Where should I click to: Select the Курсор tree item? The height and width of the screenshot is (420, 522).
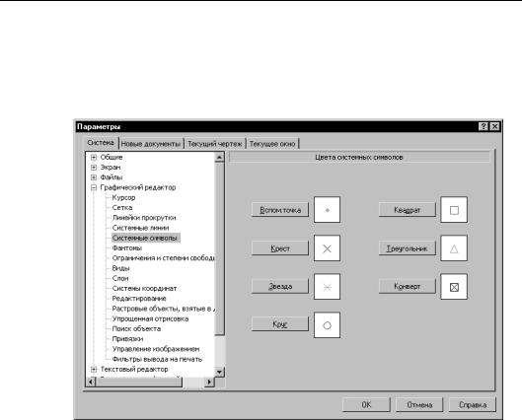(124, 197)
